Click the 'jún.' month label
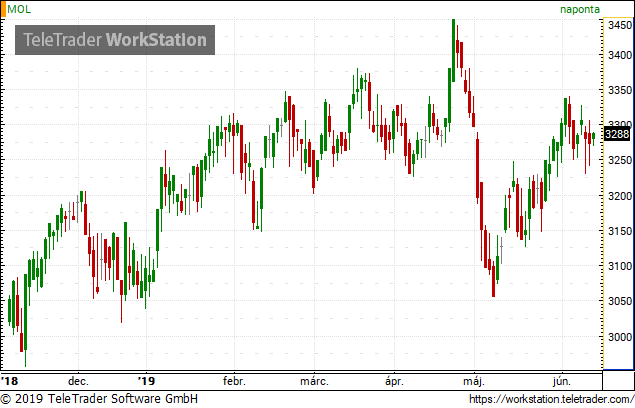Viewport: 635px width, 408px height. click(x=562, y=381)
